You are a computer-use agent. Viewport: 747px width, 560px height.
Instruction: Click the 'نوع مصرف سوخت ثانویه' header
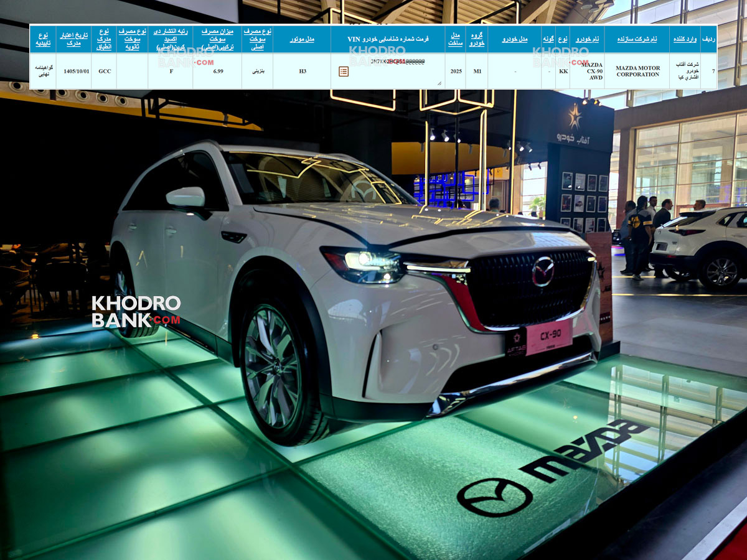[x=132, y=39]
